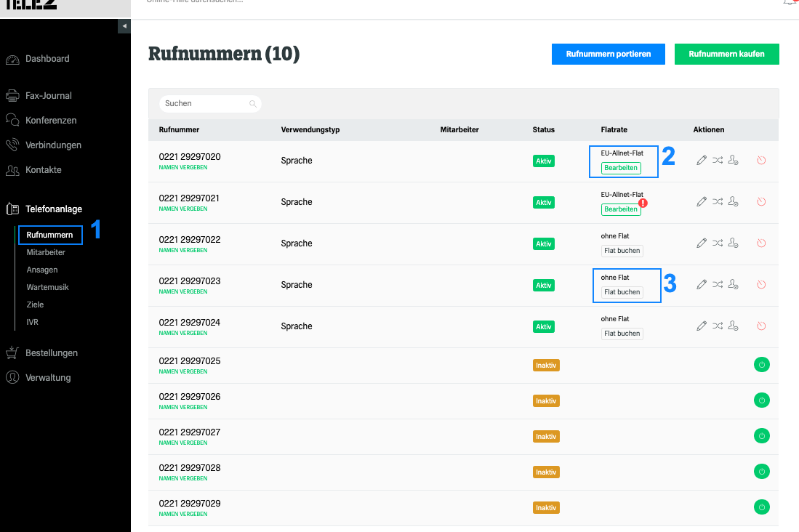Click the shuffle routing icon for 0221 29297022
This screenshot has width=799, height=532.
coord(718,243)
